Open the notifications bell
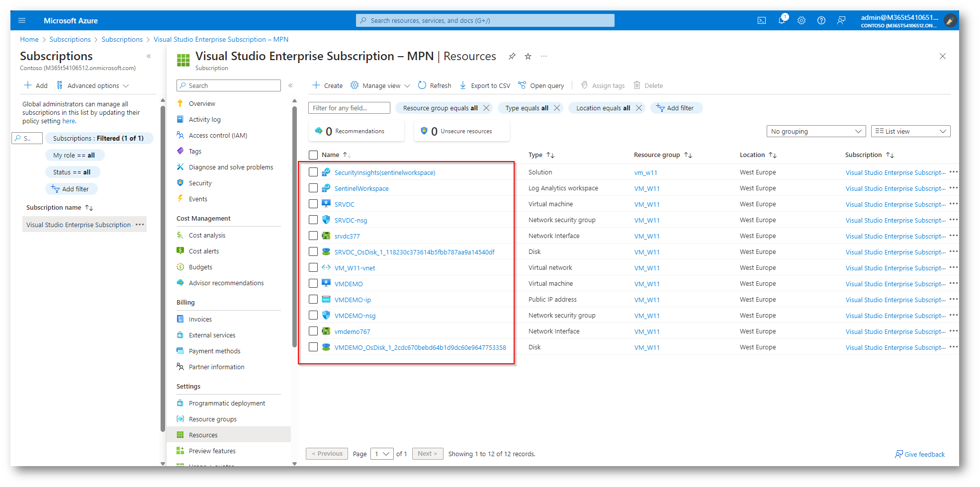The width and height of the screenshot is (980, 487). [782, 20]
